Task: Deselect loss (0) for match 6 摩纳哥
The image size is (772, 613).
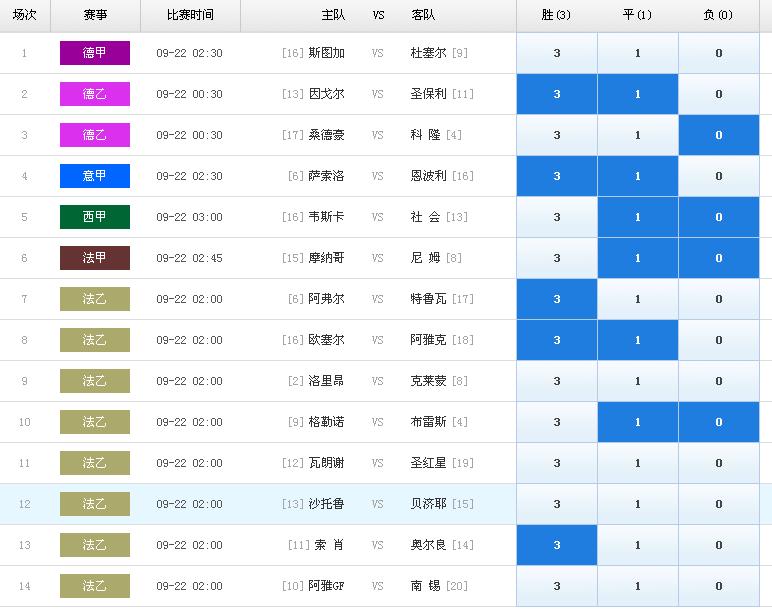Action: (718, 258)
